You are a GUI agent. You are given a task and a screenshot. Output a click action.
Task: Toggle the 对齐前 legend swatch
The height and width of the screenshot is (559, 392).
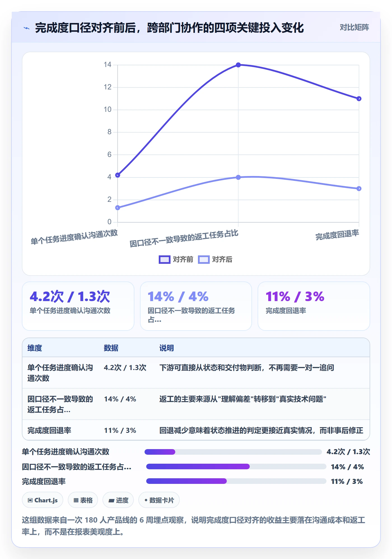tap(164, 260)
